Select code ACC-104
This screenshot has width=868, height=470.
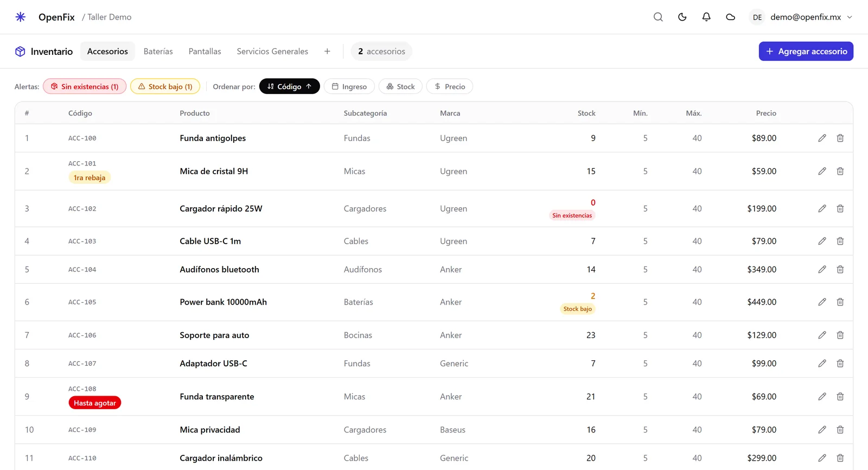[82, 269]
